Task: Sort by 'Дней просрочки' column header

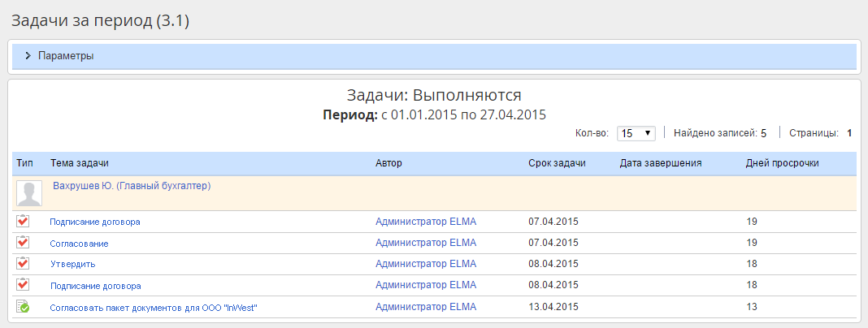Action: pos(782,163)
